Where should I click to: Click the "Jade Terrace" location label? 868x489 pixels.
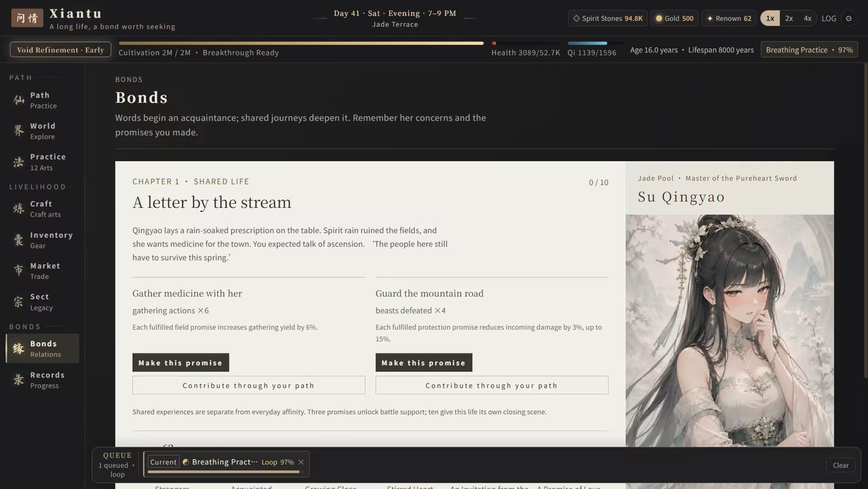(x=395, y=24)
